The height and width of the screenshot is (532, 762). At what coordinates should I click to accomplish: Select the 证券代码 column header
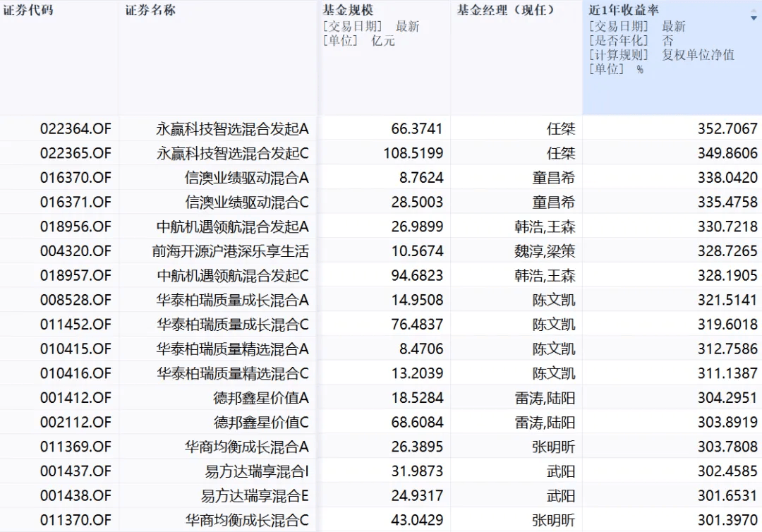(28, 11)
